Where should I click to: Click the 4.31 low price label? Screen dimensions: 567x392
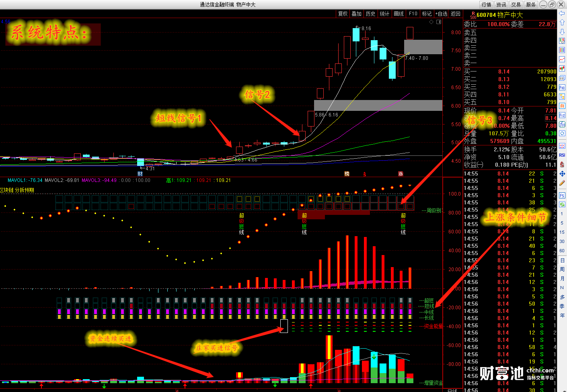pyautogui.click(x=150, y=169)
